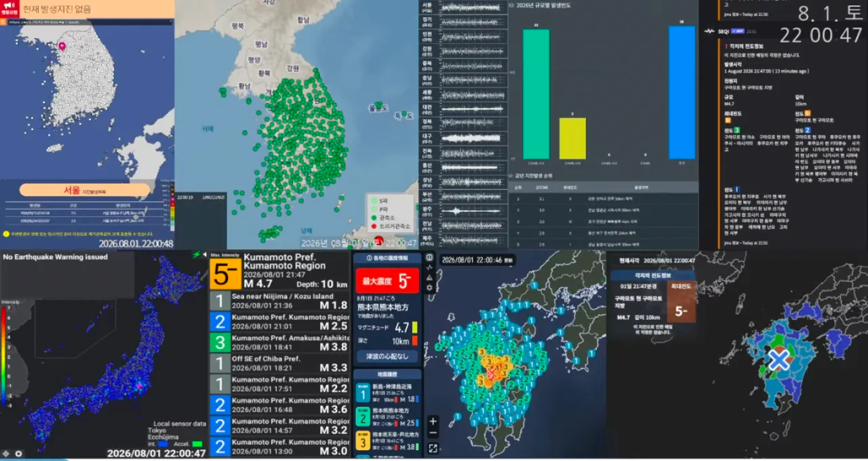Select the 熊本県天草・芦北地方 history card
Viewport: 868px width, 461px height.
click(388, 441)
